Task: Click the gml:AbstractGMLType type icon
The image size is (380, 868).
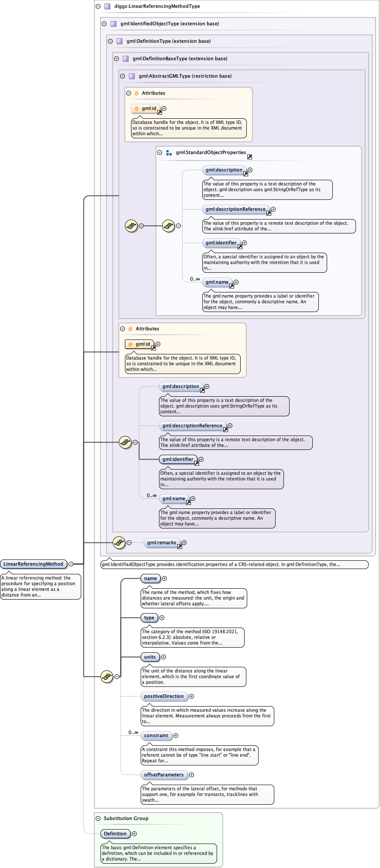Action: 132,76
